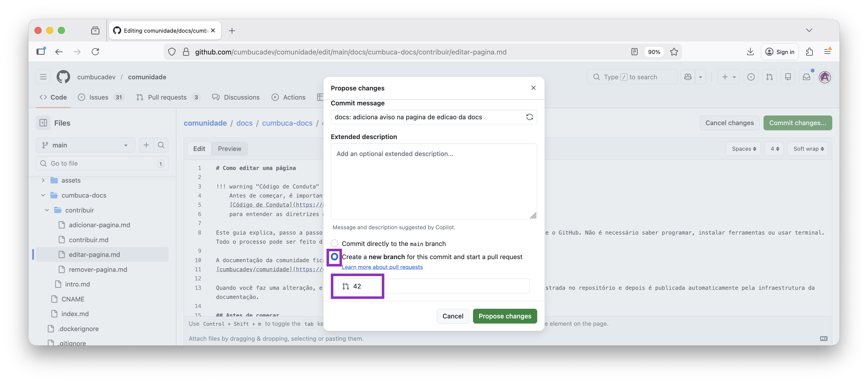Click Cancel in the dialog
The height and width of the screenshot is (383, 868).
pos(453,316)
